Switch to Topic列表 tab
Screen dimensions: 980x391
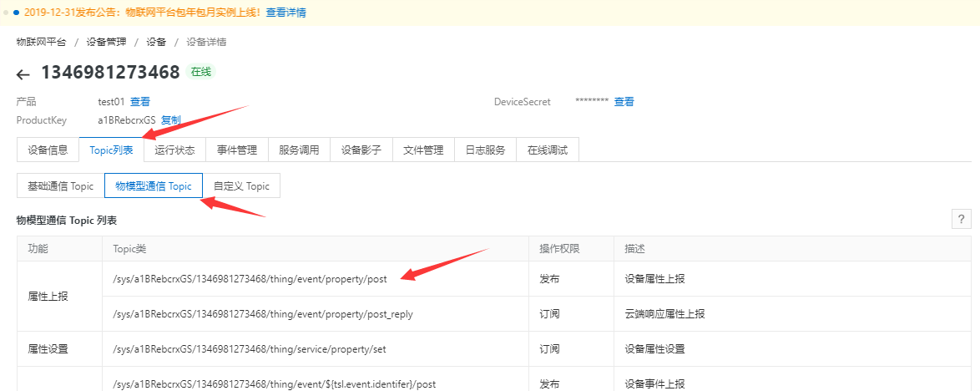[x=111, y=150]
